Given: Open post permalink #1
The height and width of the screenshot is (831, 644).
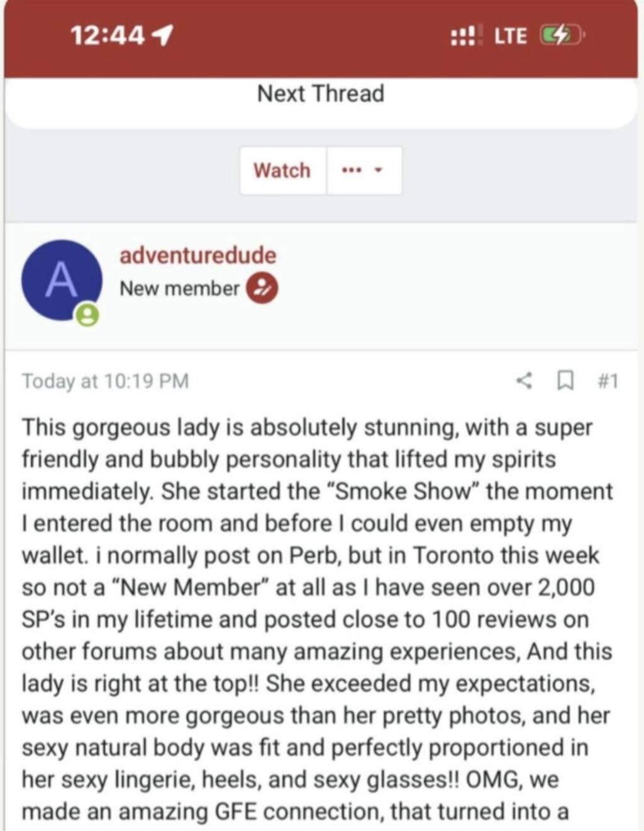Looking at the screenshot, I should tap(607, 381).
